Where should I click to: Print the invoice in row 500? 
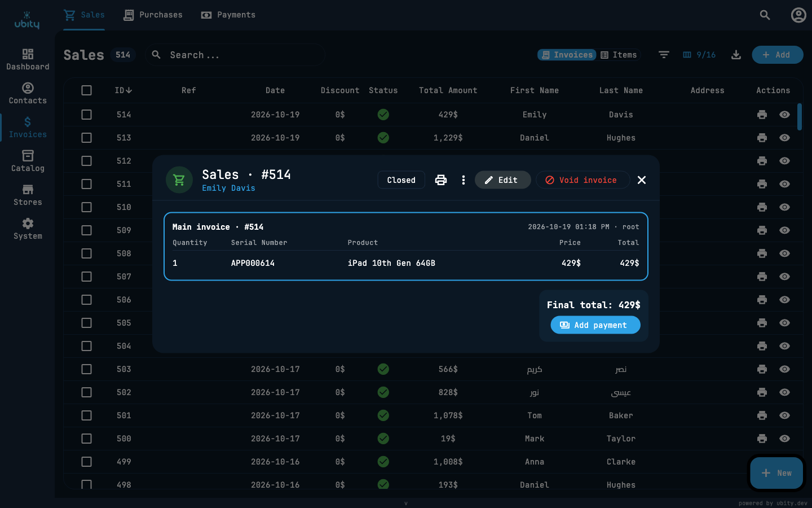[x=762, y=439]
